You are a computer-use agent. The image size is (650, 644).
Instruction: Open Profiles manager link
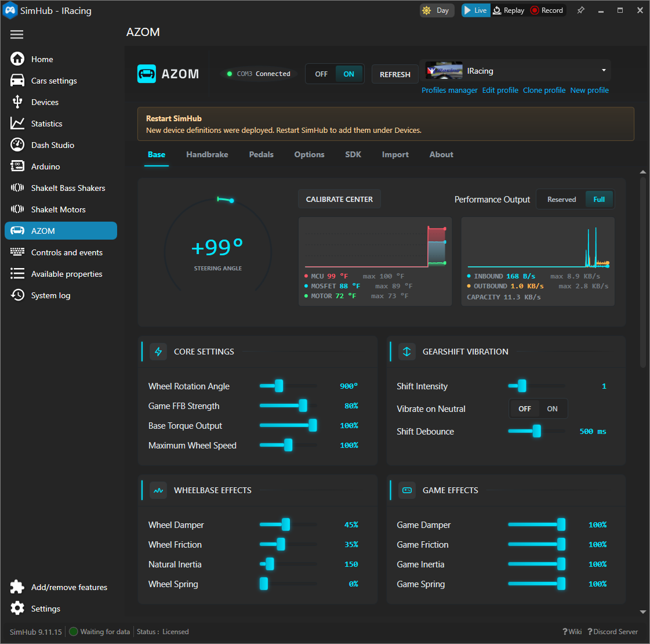pyautogui.click(x=449, y=90)
